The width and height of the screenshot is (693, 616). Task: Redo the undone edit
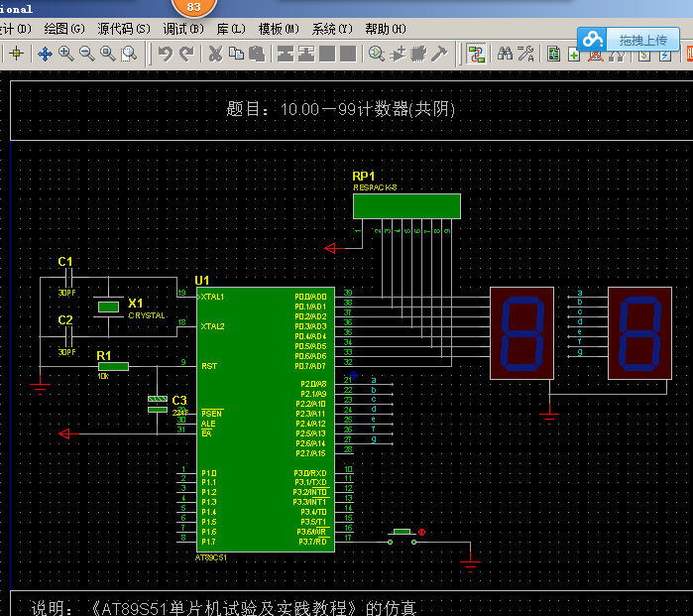pyautogui.click(x=186, y=54)
